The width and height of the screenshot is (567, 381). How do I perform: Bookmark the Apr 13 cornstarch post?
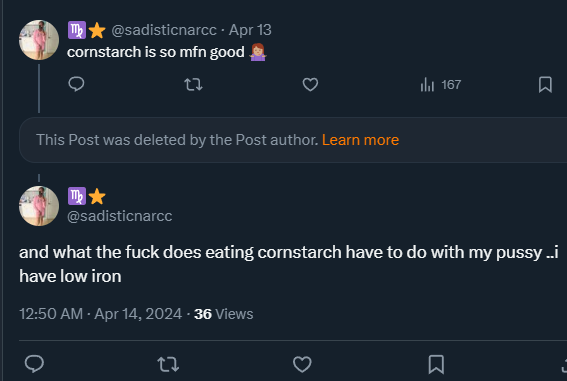[545, 85]
